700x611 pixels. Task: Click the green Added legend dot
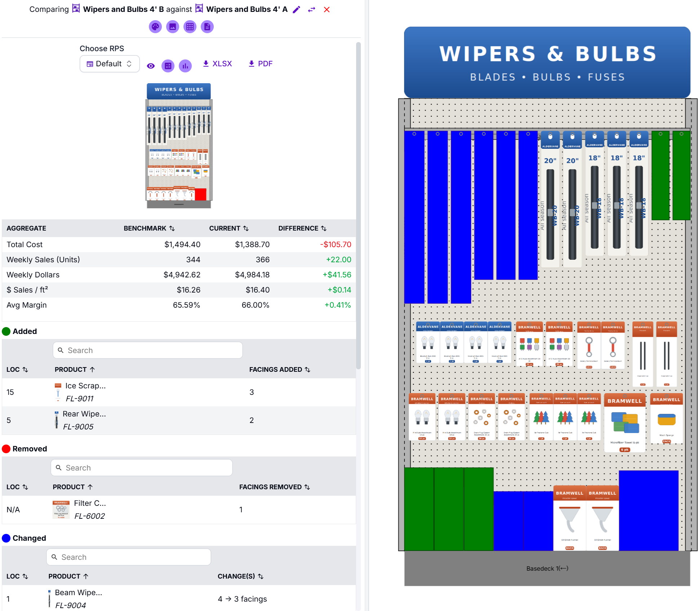click(x=6, y=331)
